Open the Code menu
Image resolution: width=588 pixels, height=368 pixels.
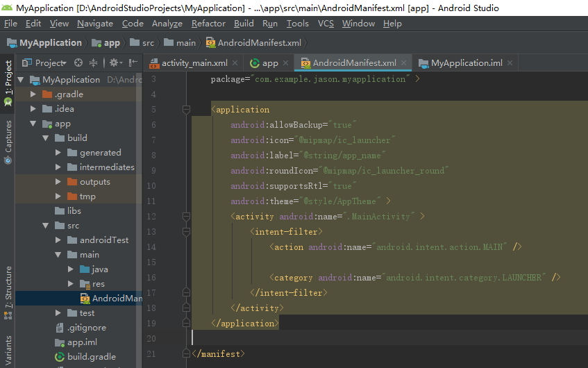click(133, 24)
